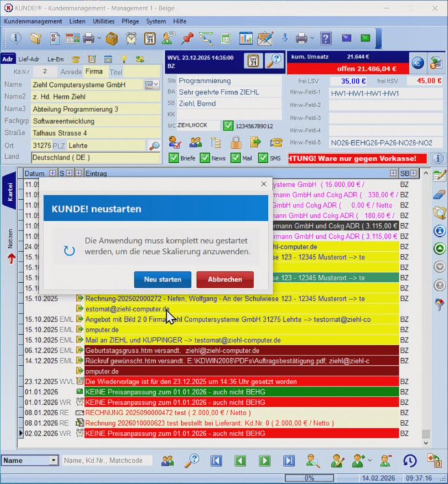
Task: Toggle the SMS checkbox
Action: (x=262, y=158)
